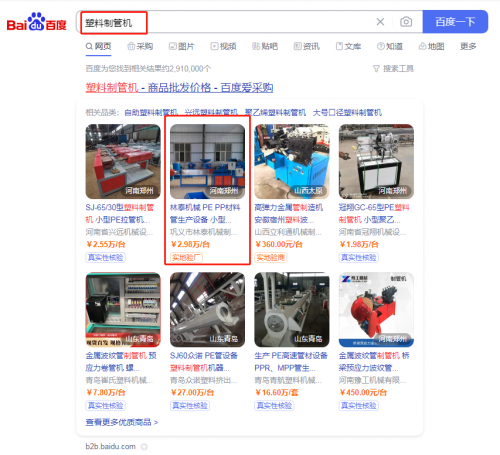Select the 地图 tab
This screenshot has height=455, width=500.
point(432,46)
